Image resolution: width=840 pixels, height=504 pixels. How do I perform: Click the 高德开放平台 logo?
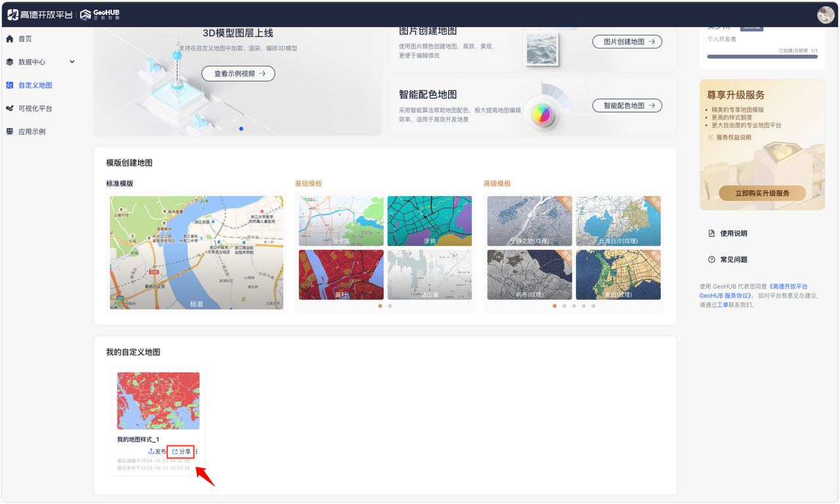pyautogui.click(x=39, y=14)
